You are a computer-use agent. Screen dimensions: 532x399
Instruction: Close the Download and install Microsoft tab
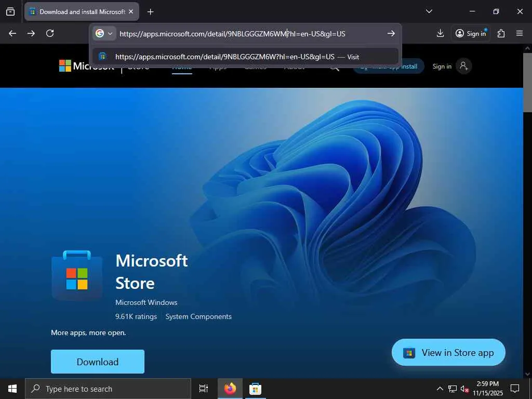(131, 11)
